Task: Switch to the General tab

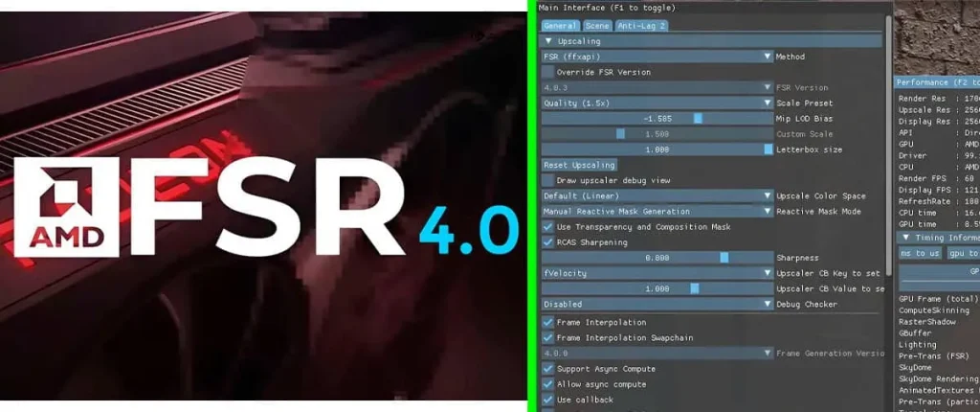Action: (x=560, y=26)
